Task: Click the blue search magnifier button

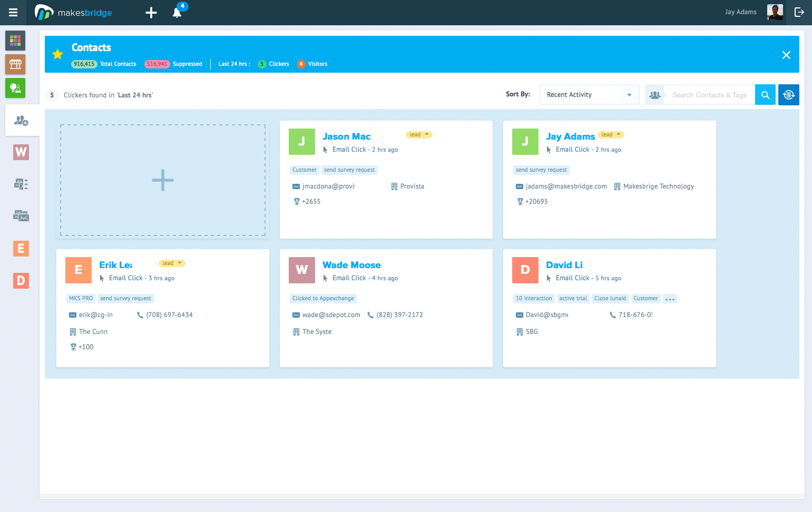Action: coord(765,95)
